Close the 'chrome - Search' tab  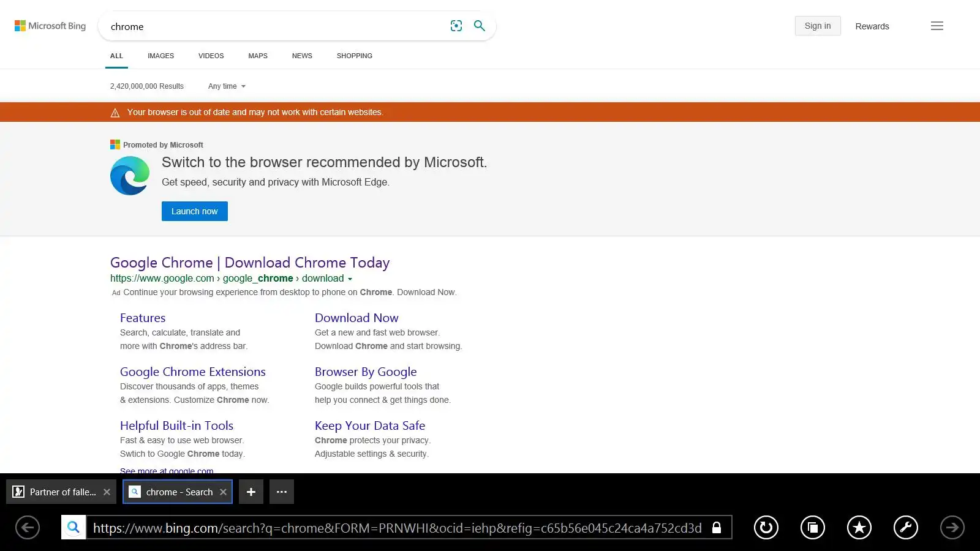pos(223,492)
